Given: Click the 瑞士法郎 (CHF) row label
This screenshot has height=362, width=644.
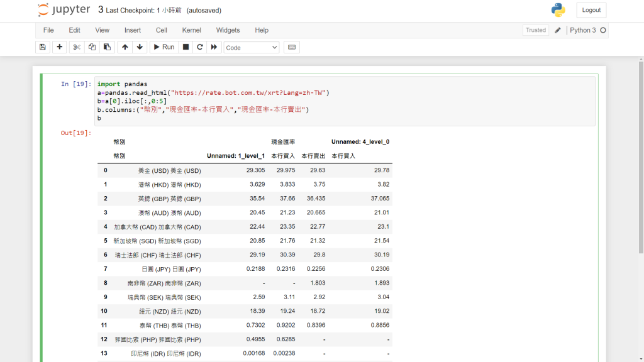Looking at the screenshot, I should (158, 255).
